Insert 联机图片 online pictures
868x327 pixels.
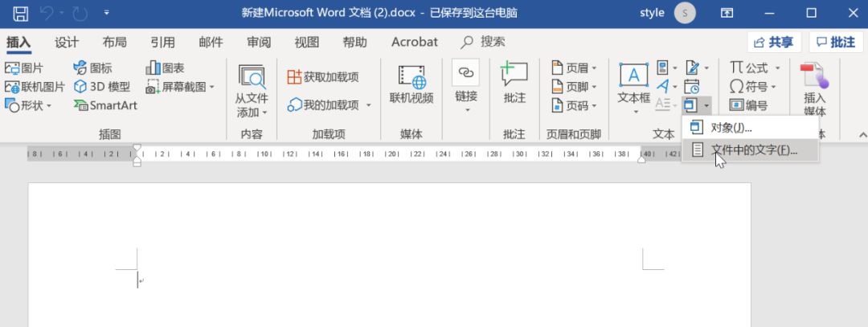(35, 87)
